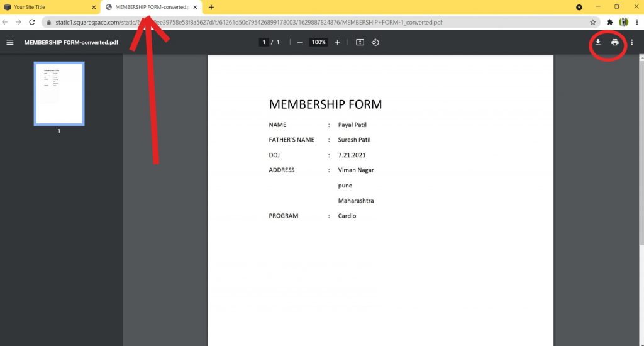This screenshot has width=644, height=346.
Task: Click the name 'Payal Patil'
Action: tap(352, 125)
